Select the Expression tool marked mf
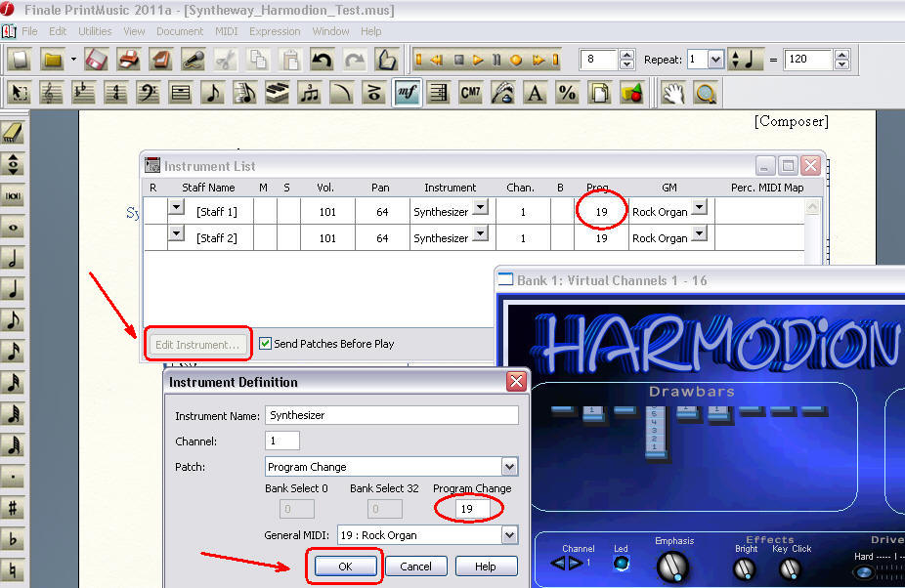Image resolution: width=905 pixels, height=588 pixels. tap(407, 93)
